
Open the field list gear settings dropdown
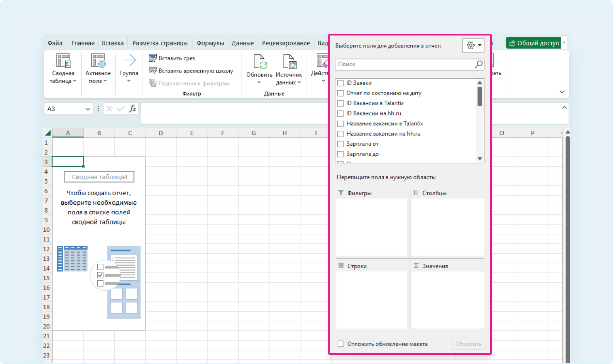(x=473, y=45)
